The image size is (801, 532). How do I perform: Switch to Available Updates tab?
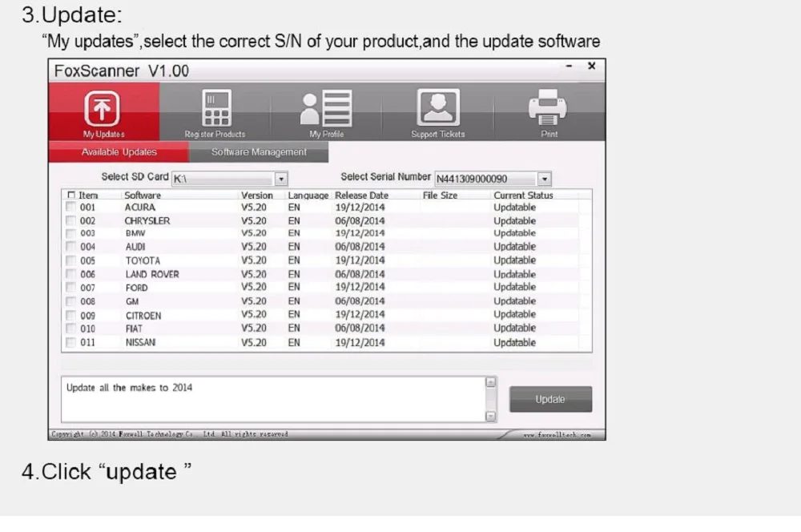click(x=119, y=151)
